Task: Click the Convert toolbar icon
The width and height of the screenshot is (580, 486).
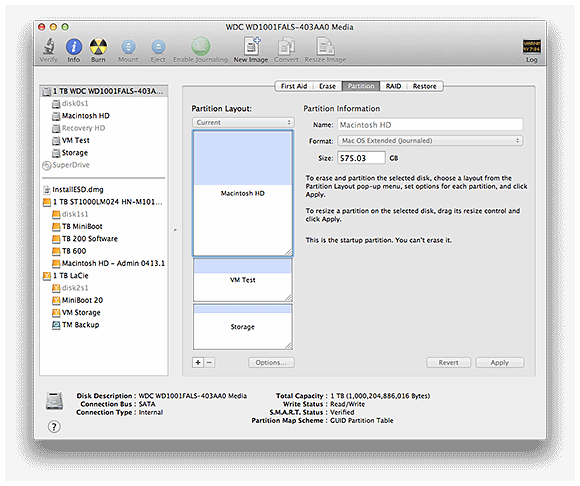Action: coord(286,46)
